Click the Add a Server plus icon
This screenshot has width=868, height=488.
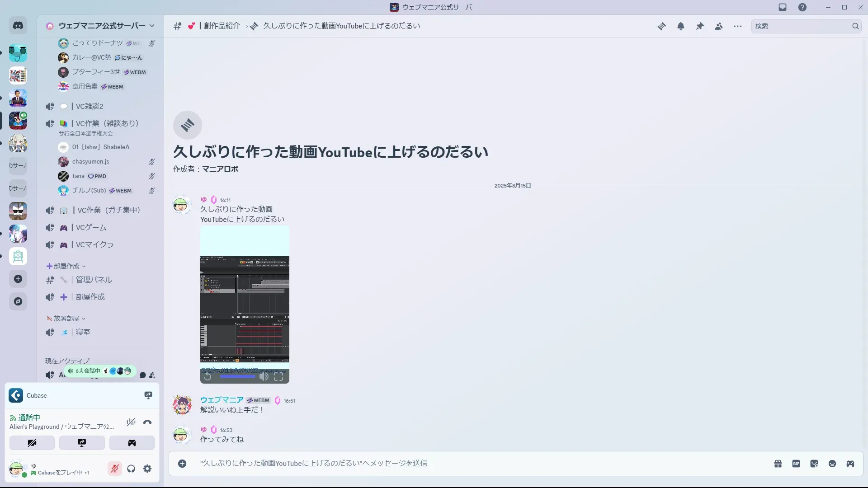coord(18,279)
